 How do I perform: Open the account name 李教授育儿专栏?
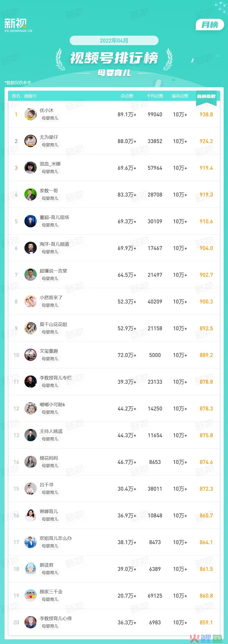click(x=56, y=378)
